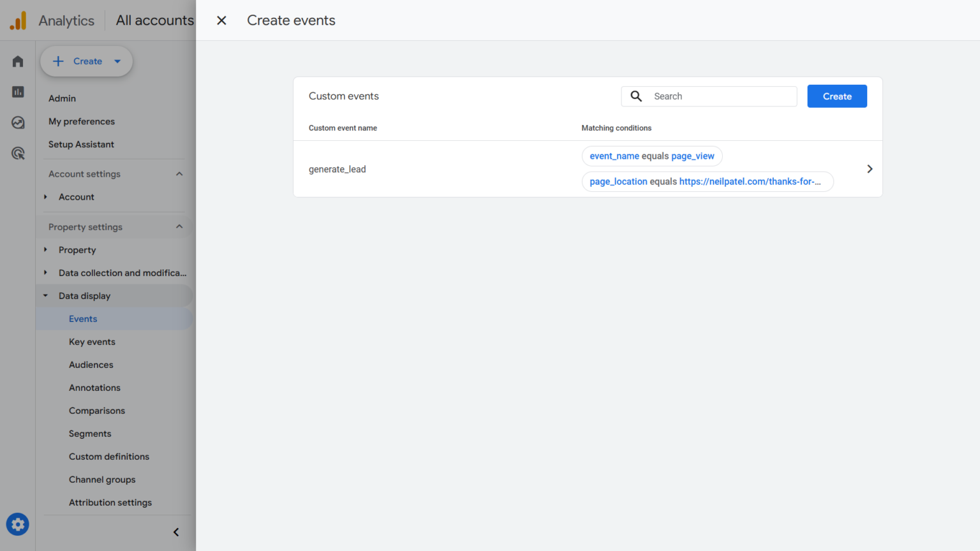
Task: Expand the generate_lead event details chevron
Action: (x=870, y=168)
